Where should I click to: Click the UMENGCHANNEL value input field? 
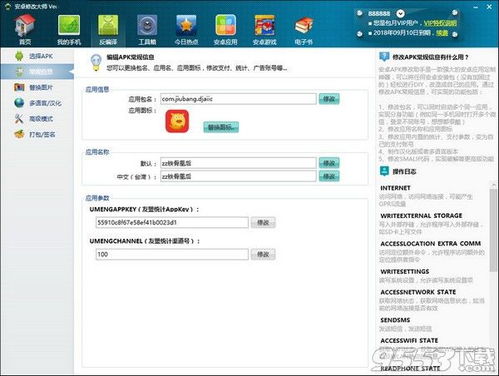[172, 254]
